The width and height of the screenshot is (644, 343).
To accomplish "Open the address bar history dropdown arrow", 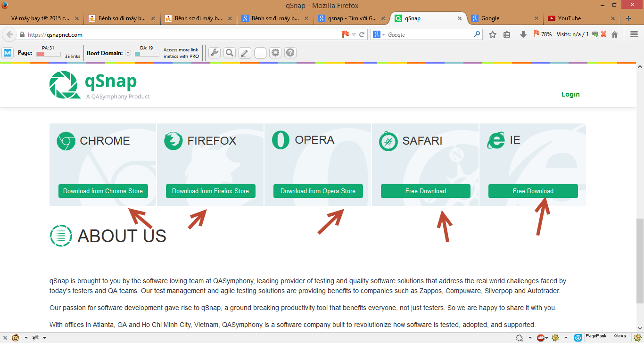I will [354, 34].
